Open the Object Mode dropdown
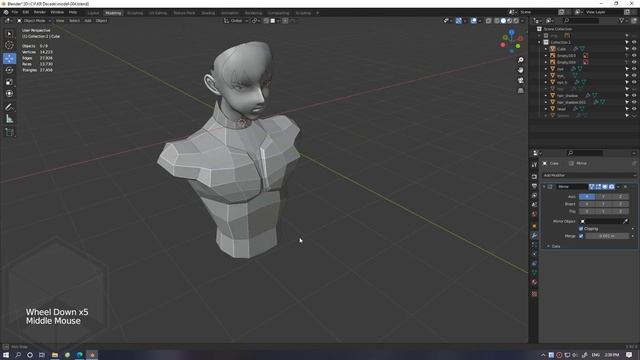This screenshot has width=640, height=360. [x=34, y=20]
